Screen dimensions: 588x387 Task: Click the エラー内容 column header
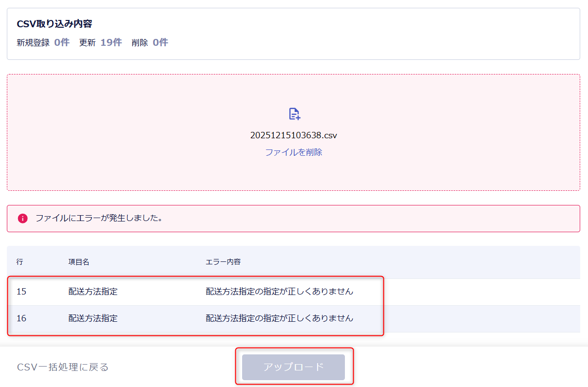223,262
